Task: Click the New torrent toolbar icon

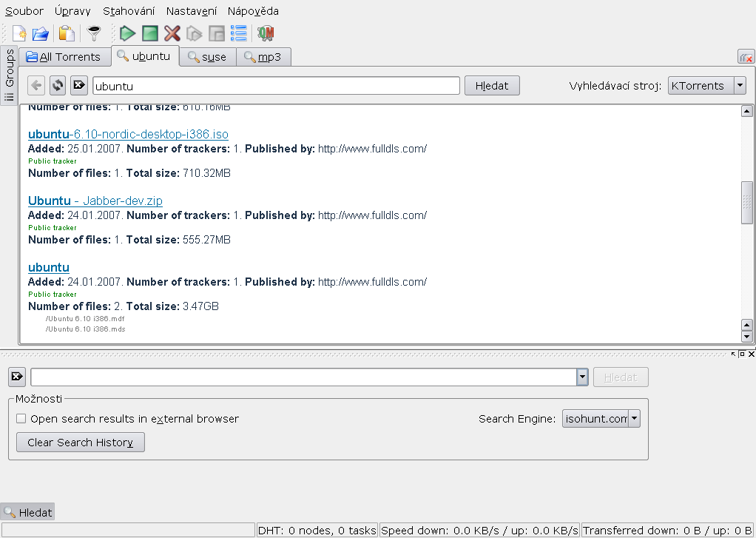Action: point(18,33)
